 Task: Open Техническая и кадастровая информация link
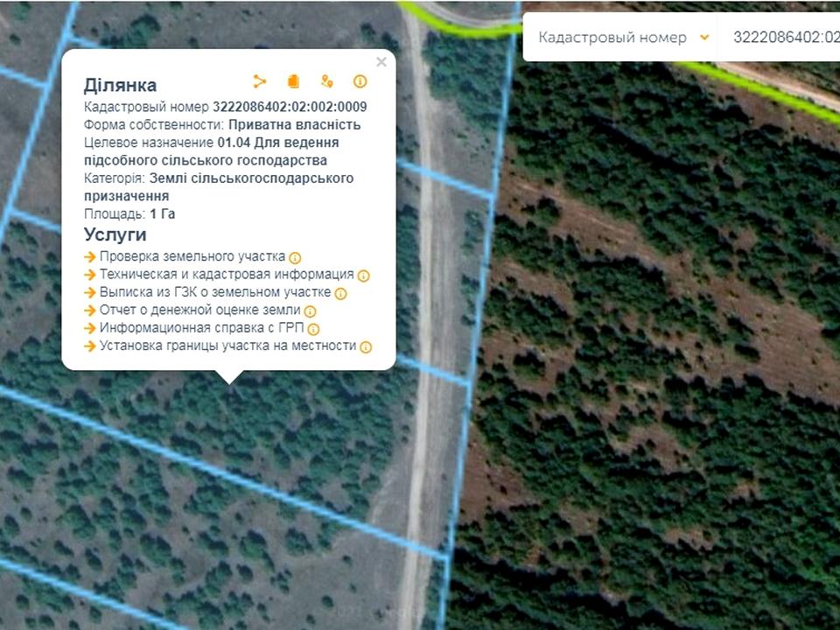click(226, 275)
